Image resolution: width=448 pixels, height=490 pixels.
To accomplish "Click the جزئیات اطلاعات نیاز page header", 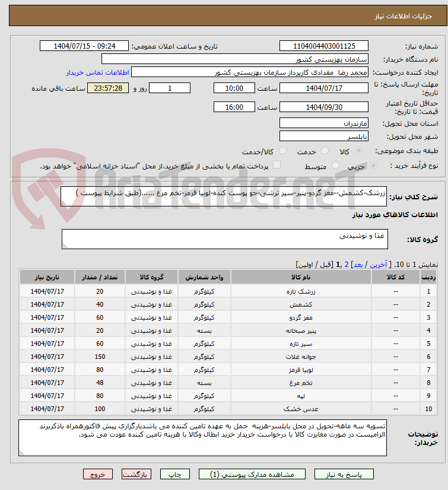I will [x=403, y=16].
